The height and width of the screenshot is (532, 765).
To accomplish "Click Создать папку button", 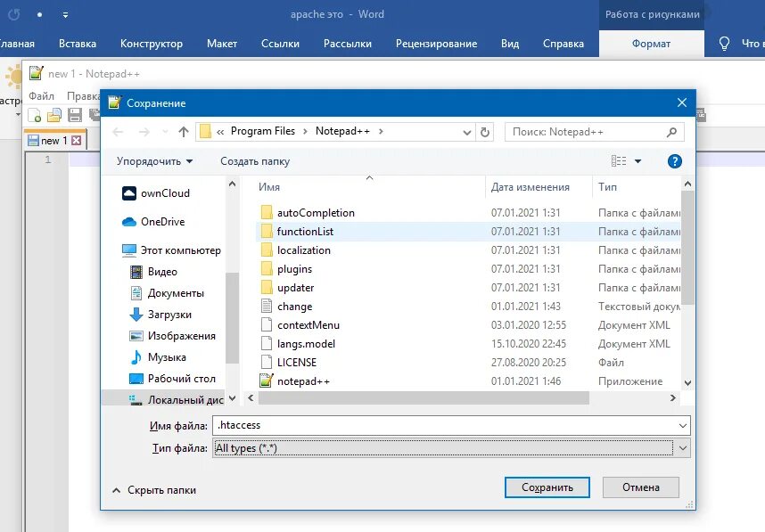I will (255, 161).
